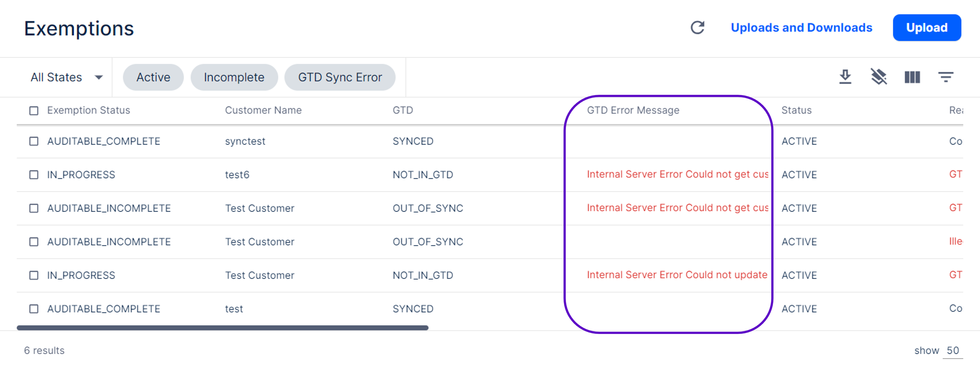Image resolution: width=980 pixels, height=380 pixels.
Task: Click the clear selection layers icon
Action: click(x=878, y=77)
